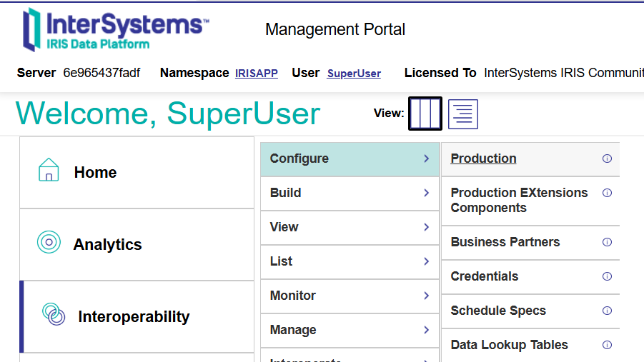Show info for Data Lookup Tables
Viewport: 644px width, 362px height.
click(607, 345)
